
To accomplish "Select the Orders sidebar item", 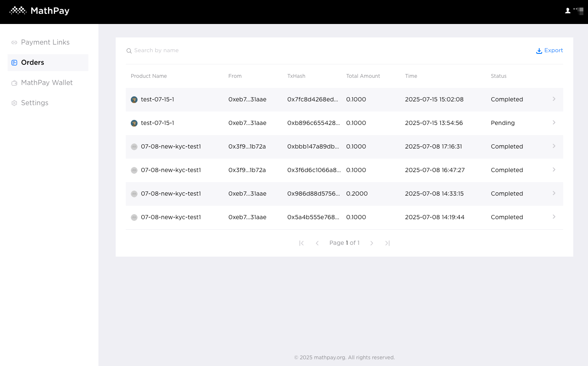I will [x=32, y=63].
